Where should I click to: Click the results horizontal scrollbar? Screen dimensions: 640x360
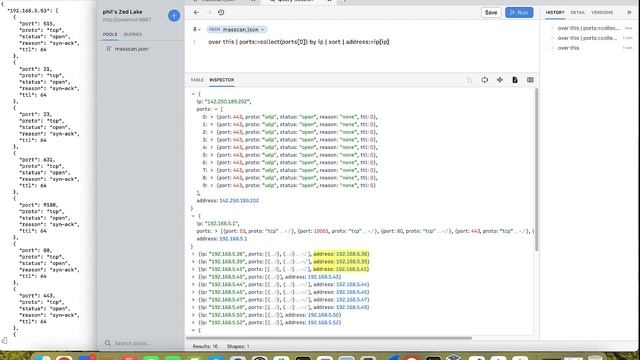pos(329,338)
